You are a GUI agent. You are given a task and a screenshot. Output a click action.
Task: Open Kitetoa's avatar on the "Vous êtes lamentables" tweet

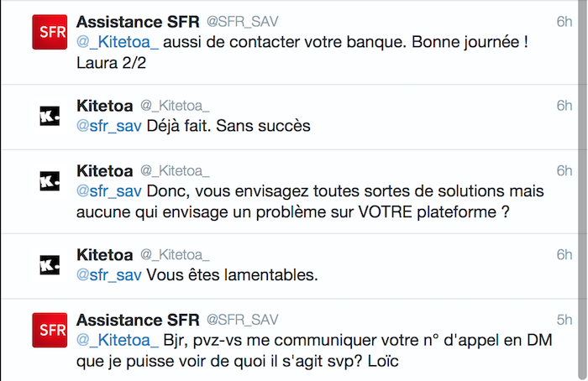[x=50, y=265]
